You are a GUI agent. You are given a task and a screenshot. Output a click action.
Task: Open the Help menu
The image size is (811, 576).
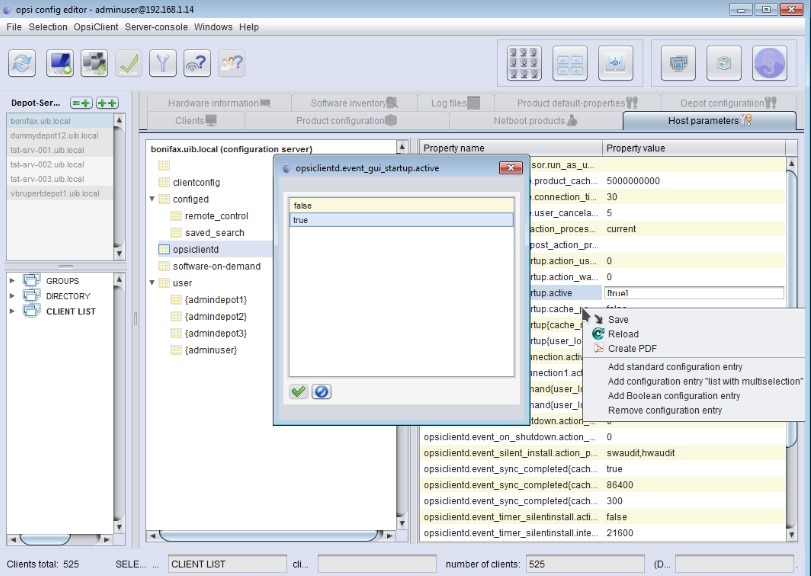249,27
